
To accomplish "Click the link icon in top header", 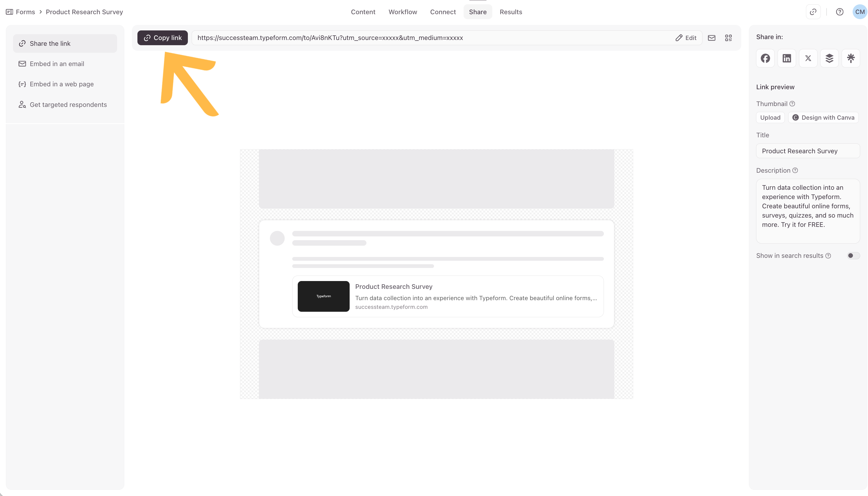I will [813, 12].
